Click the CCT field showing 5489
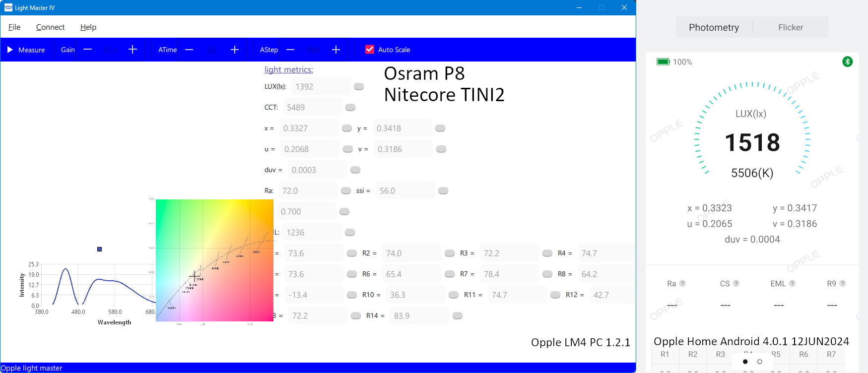 coord(313,107)
